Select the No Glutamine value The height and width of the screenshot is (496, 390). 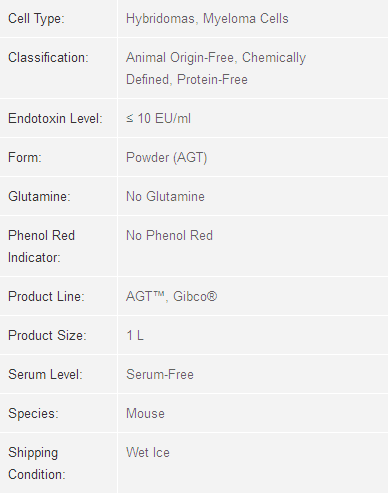click(165, 196)
